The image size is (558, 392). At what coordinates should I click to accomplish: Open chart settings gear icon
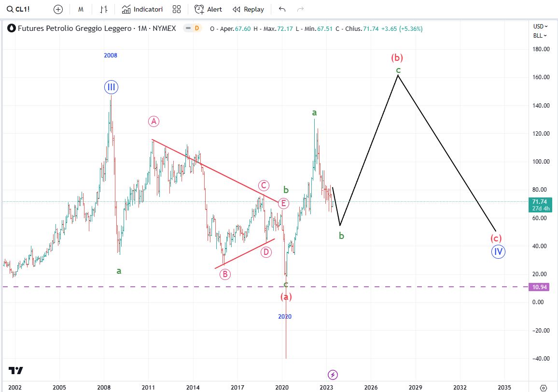[544, 388]
